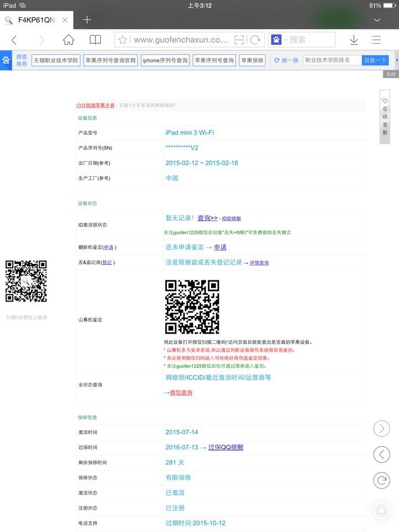Viewport: 399px width, 532px height.
Task: Go back with the browser back arrow
Action: 14,40
